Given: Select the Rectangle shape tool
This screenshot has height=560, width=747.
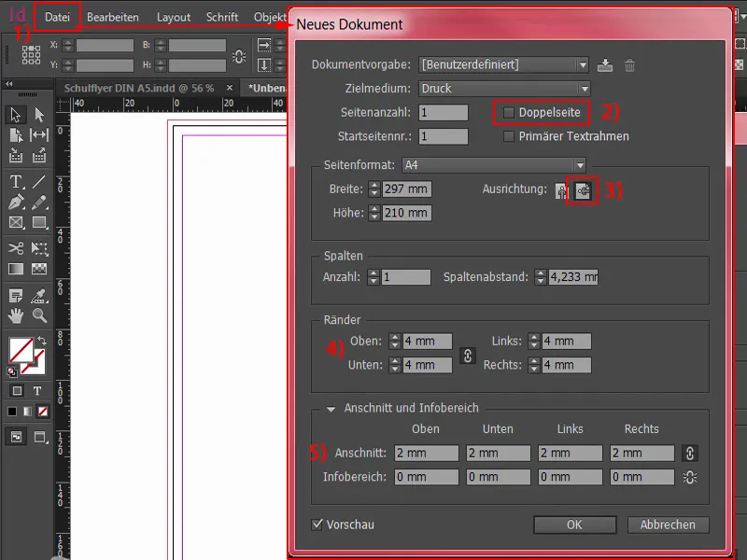Looking at the screenshot, I should click(x=39, y=222).
